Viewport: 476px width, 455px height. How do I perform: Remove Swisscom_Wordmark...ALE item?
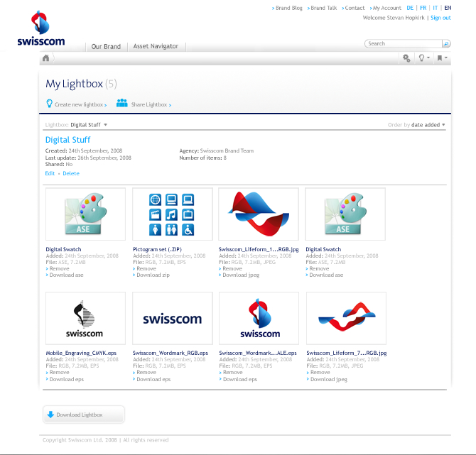[233, 372]
